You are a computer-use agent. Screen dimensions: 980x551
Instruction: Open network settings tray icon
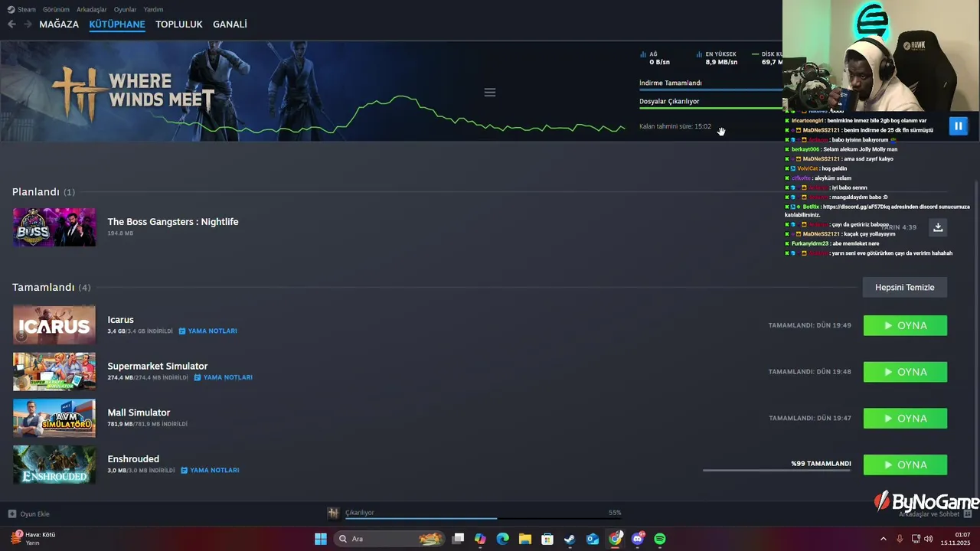click(916, 539)
